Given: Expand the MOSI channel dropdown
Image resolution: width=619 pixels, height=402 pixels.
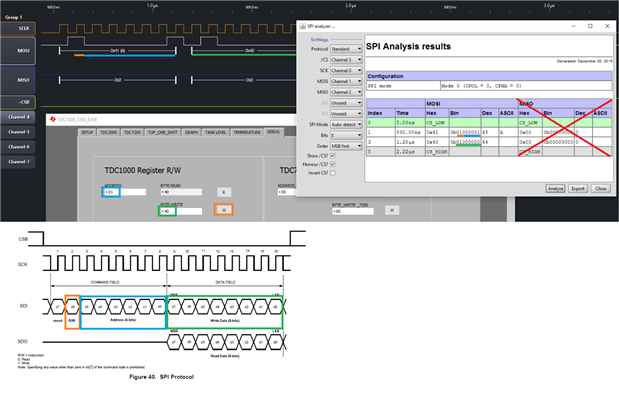Looking at the screenshot, I should coord(345,81).
